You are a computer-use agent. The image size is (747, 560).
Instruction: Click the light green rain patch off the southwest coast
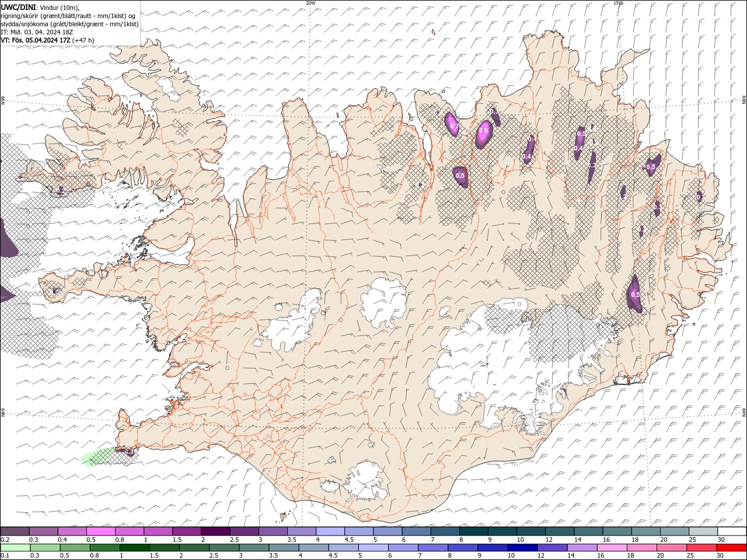click(x=98, y=456)
